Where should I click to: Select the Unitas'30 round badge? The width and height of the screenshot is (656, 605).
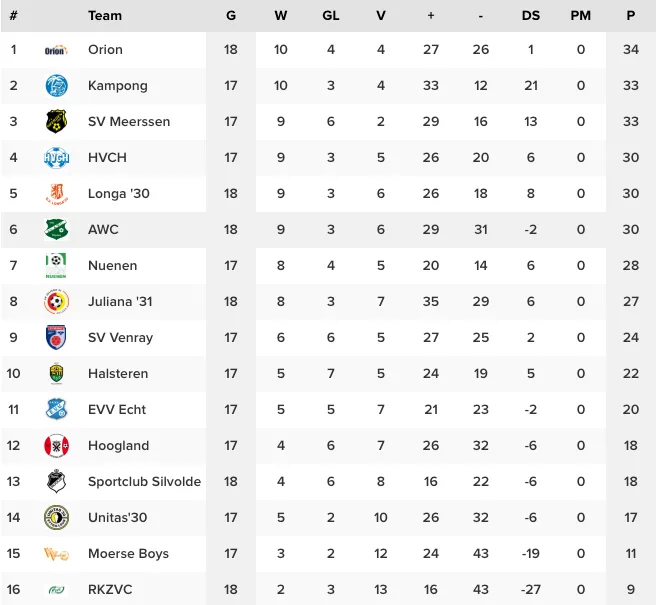tap(56, 518)
